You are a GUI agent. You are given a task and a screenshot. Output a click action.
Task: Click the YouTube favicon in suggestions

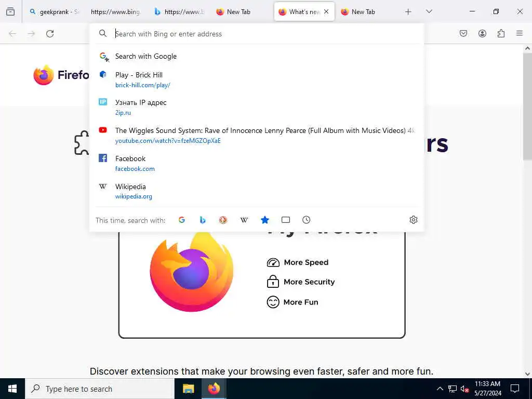103,130
